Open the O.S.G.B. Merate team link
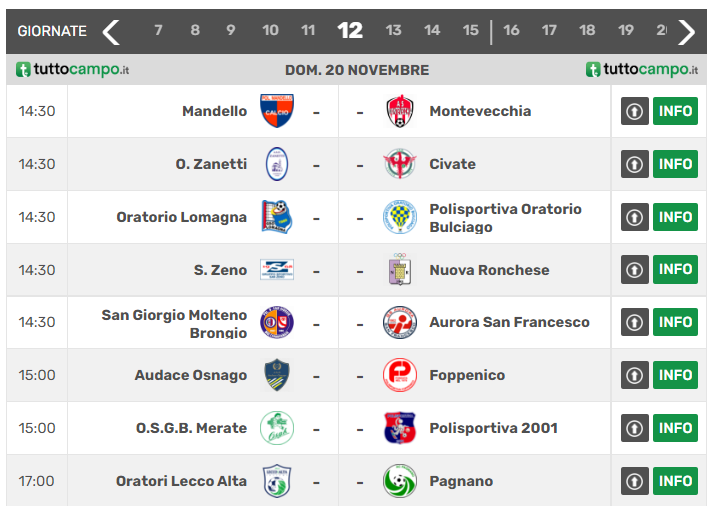Screen dimensions: 707x506 point(191,428)
